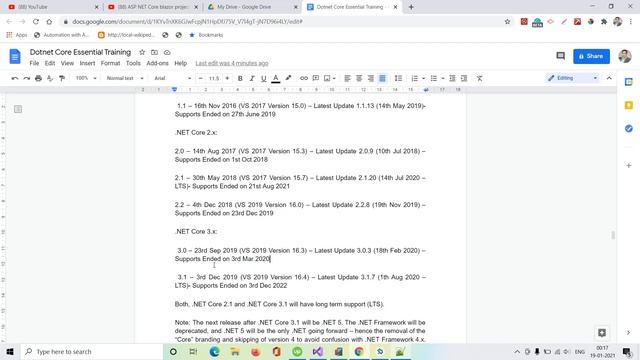Toggle Bold formatting
The width and height of the screenshot is (640, 360).
pyautogui.click(x=240, y=78)
